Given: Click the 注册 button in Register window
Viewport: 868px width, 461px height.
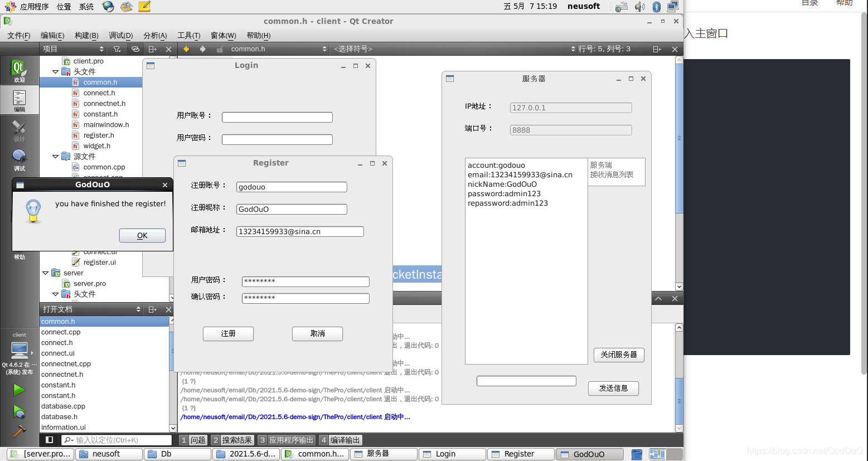Looking at the screenshot, I should pyautogui.click(x=228, y=333).
